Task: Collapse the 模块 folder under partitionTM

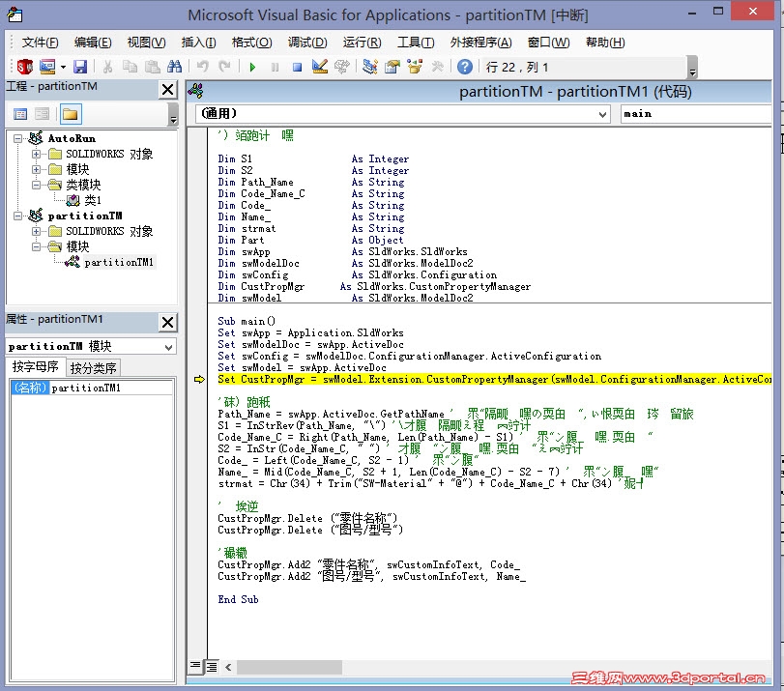Action: (x=36, y=247)
